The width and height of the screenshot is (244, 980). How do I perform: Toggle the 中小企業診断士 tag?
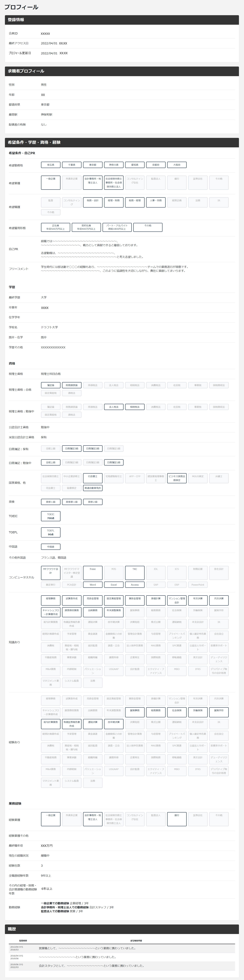[72, 478]
